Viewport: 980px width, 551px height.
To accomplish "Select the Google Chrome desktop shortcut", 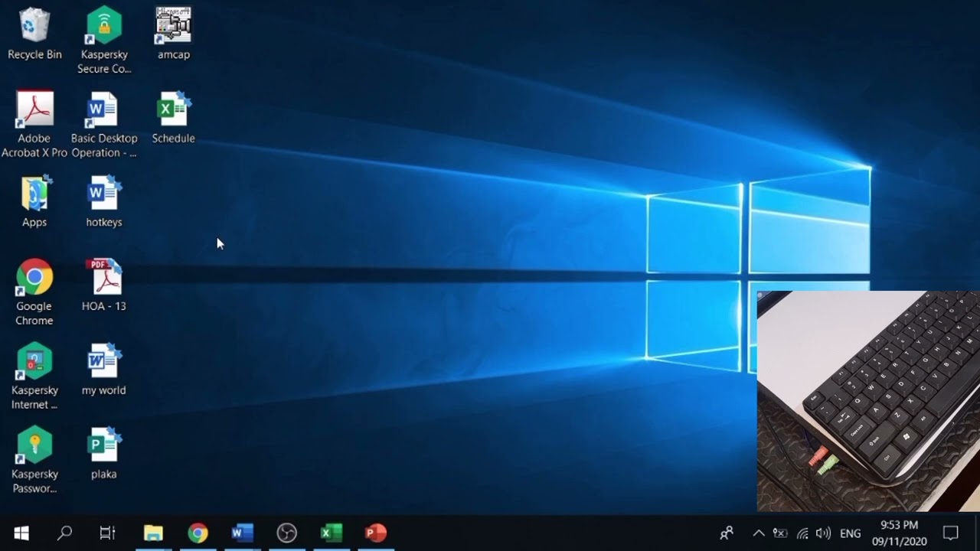I will pyautogui.click(x=34, y=292).
